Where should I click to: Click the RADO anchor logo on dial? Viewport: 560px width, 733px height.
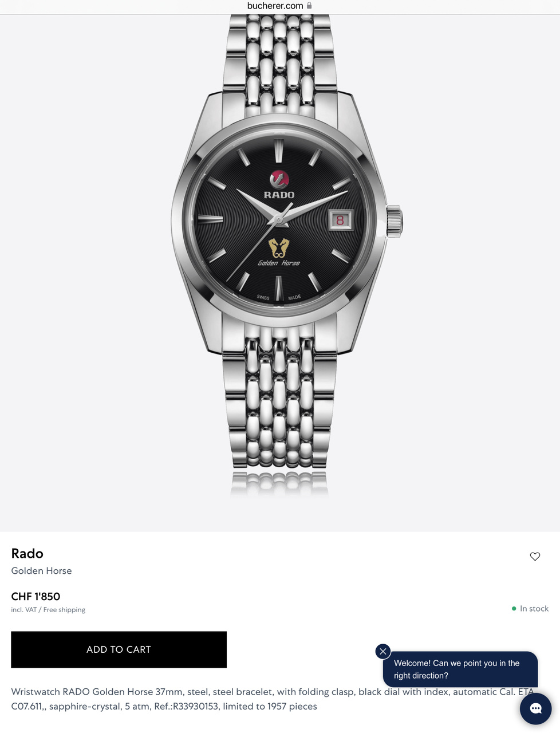point(279,179)
